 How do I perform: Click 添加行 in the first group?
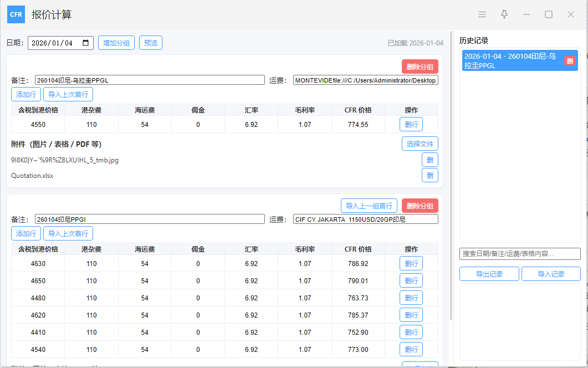26,94
